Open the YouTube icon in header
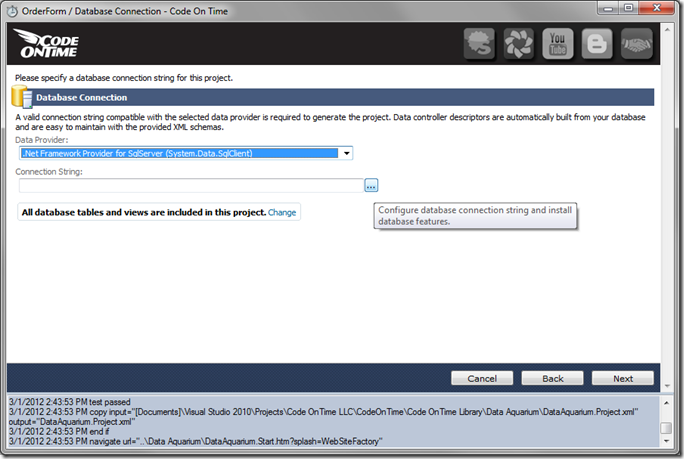684x459 pixels. [558, 43]
